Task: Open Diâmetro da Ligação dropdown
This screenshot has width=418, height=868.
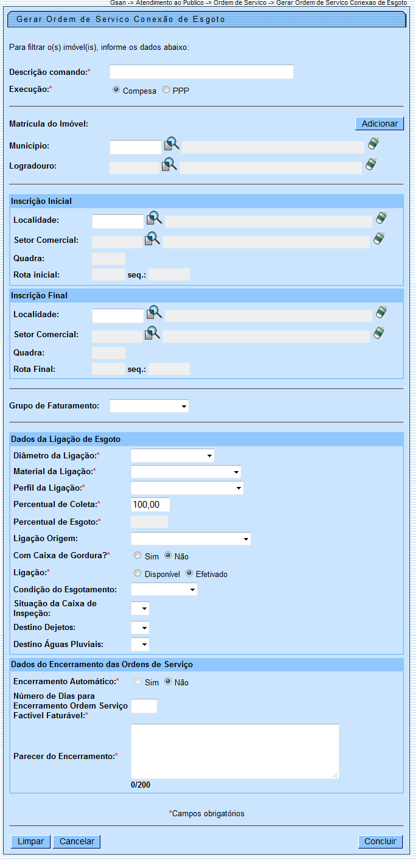Action: [x=173, y=455]
